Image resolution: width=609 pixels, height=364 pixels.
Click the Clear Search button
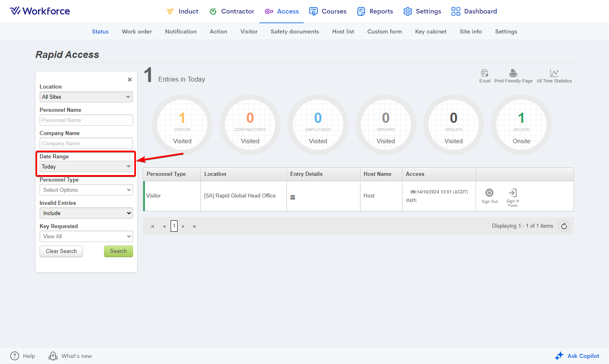(x=61, y=251)
